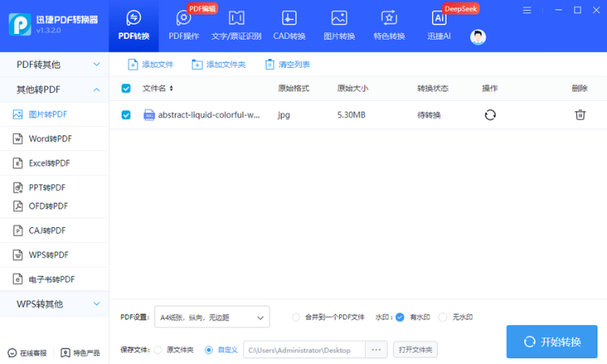Select Excel转PDF in the sidebar
Viewport: 607px width, 364px height.
point(49,163)
